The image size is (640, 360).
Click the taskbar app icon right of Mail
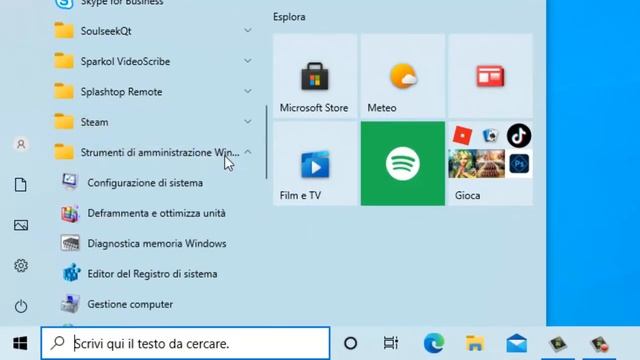558,344
